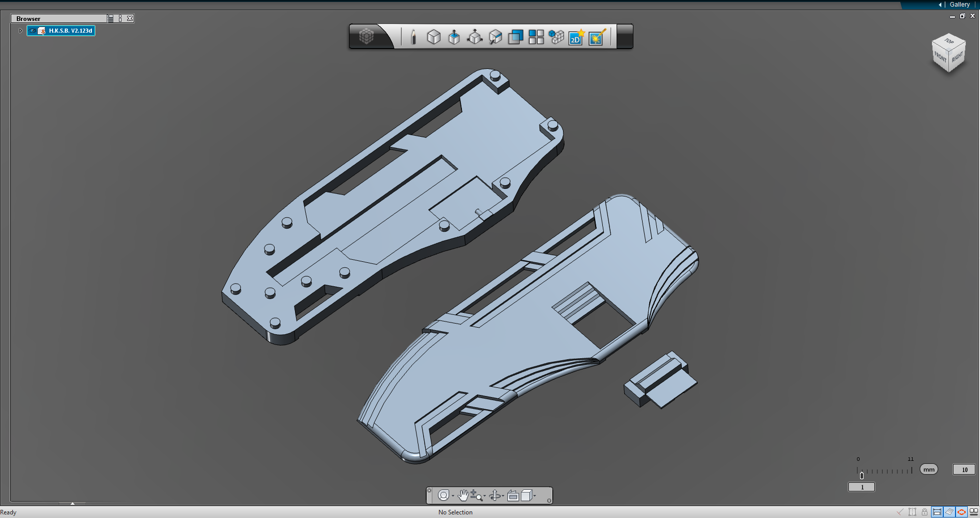Click the grid value field showing 10
The width and height of the screenshot is (980, 518).
click(x=964, y=470)
